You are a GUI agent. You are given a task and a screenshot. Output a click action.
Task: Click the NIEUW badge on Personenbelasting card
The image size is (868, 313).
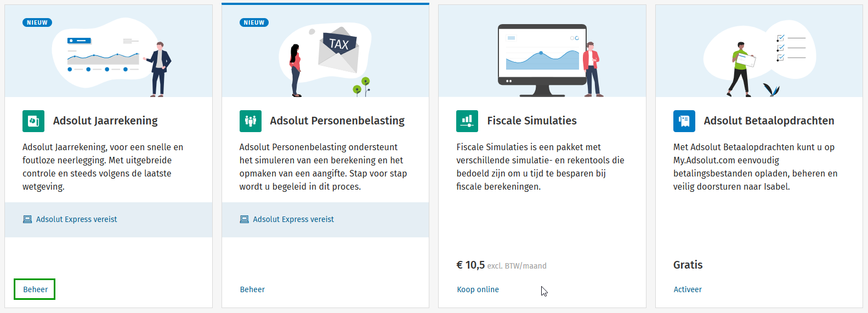254,22
